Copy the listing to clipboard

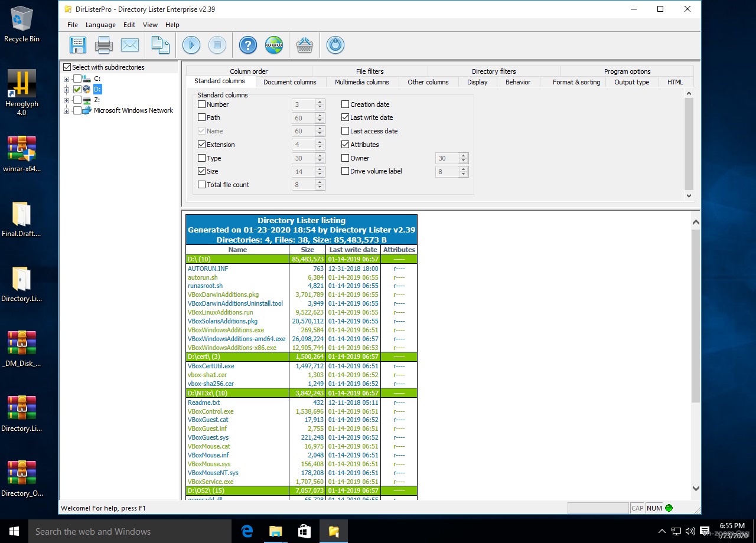click(160, 44)
